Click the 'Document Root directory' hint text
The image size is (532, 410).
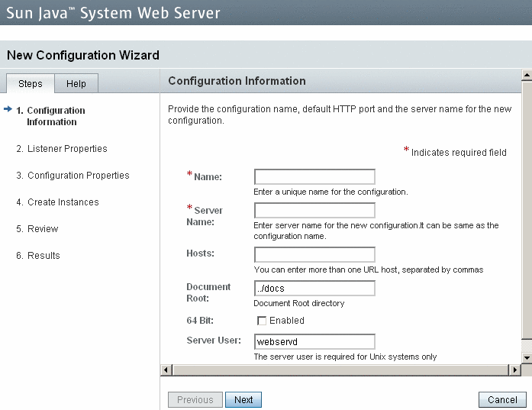(x=299, y=303)
